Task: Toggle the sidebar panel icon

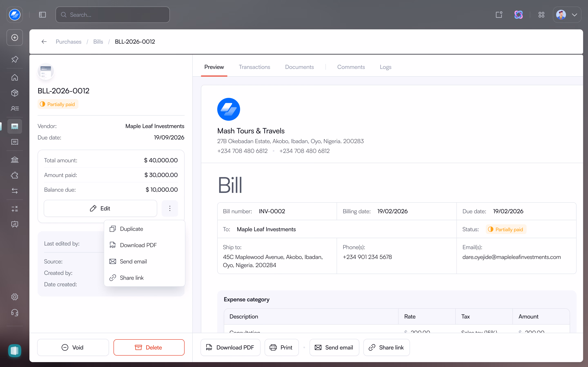Action: (42, 15)
